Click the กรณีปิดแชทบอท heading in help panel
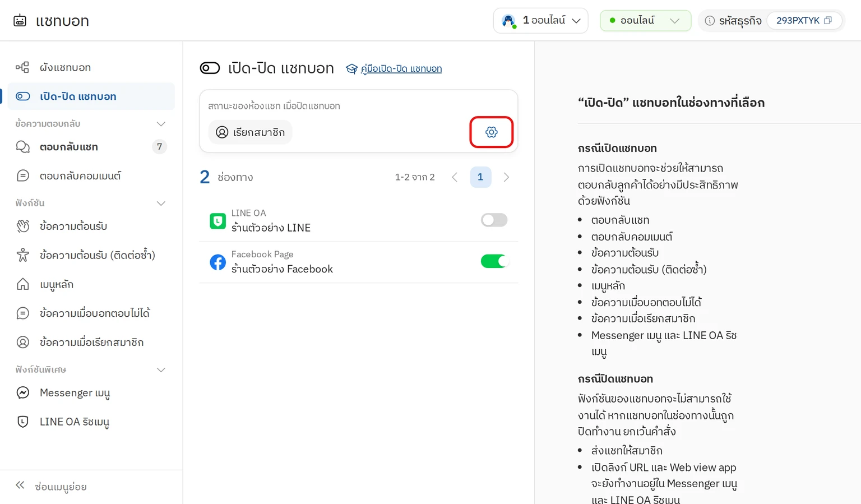 [615, 379]
